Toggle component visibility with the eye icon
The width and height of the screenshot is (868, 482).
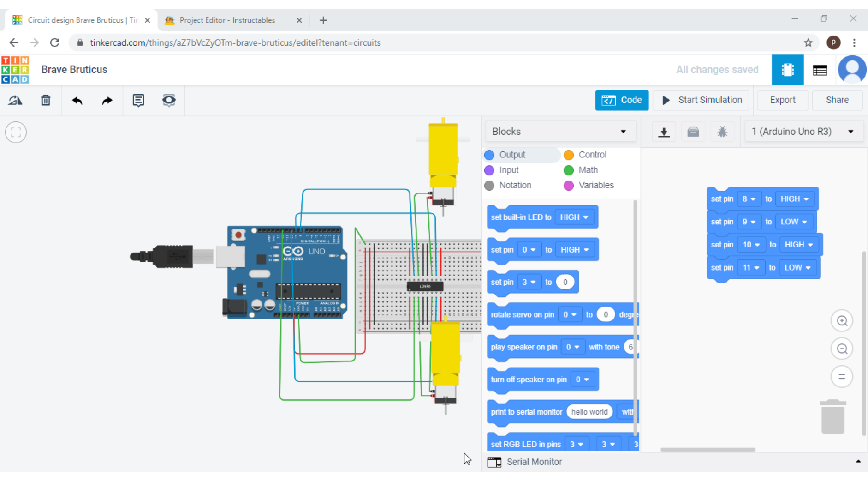coord(168,100)
